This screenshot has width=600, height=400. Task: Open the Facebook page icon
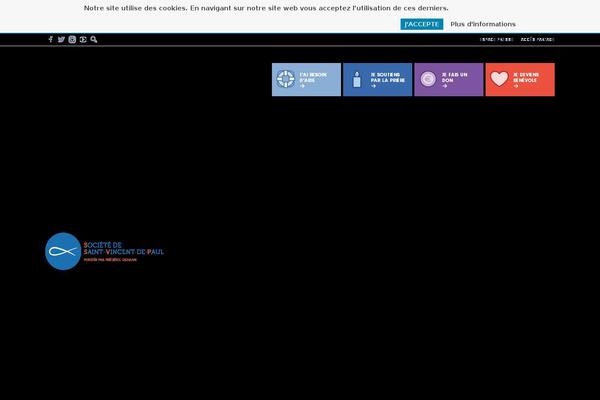(51, 39)
